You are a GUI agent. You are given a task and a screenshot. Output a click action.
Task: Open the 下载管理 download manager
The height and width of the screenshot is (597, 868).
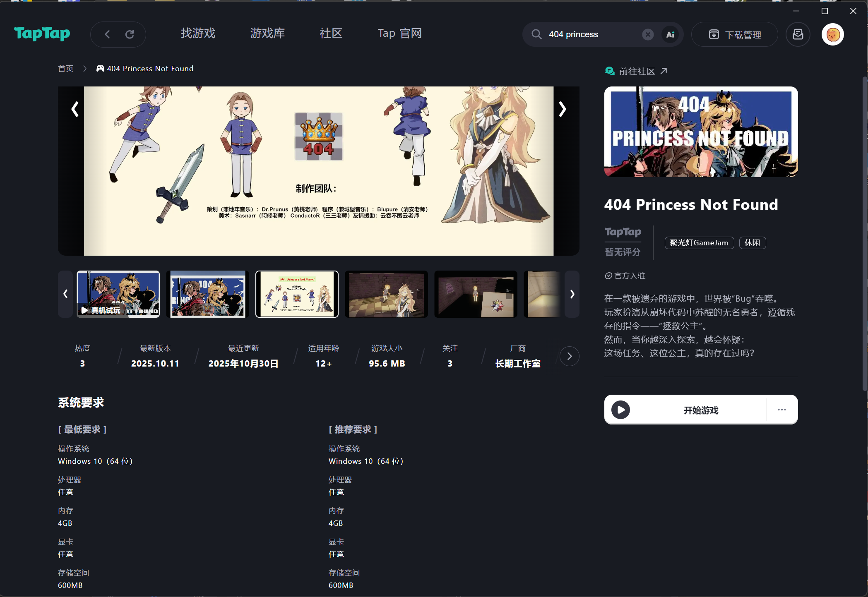(735, 35)
